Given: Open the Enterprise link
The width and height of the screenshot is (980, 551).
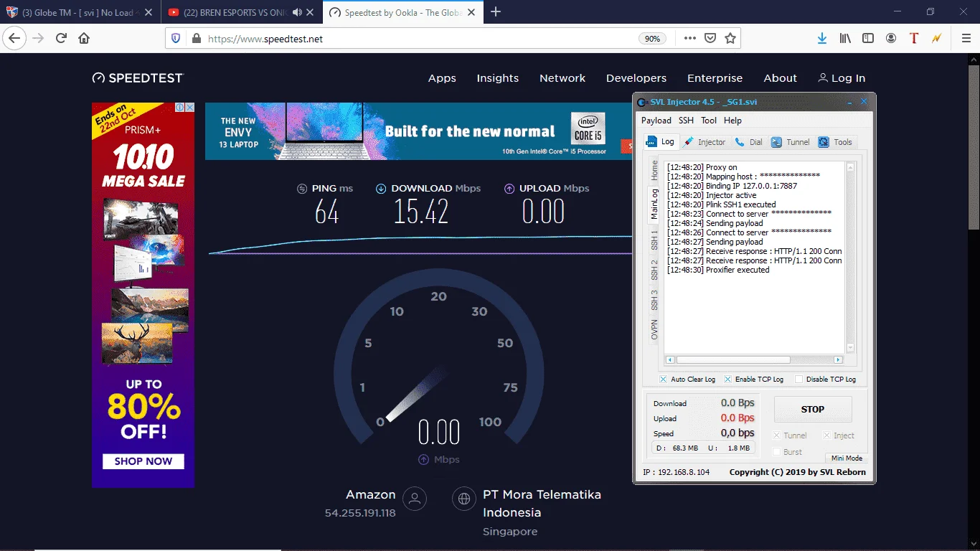Looking at the screenshot, I should click(x=715, y=78).
